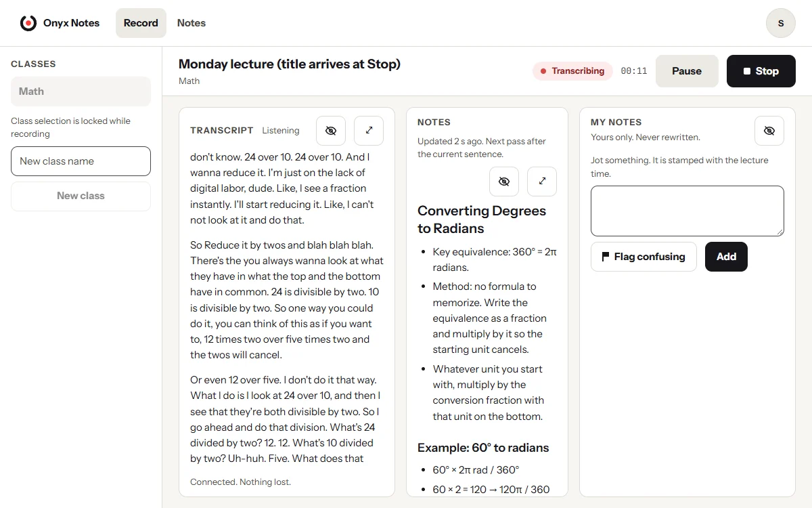Click the Onyx Notes logo icon
812x508 pixels.
[x=28, y=23]
